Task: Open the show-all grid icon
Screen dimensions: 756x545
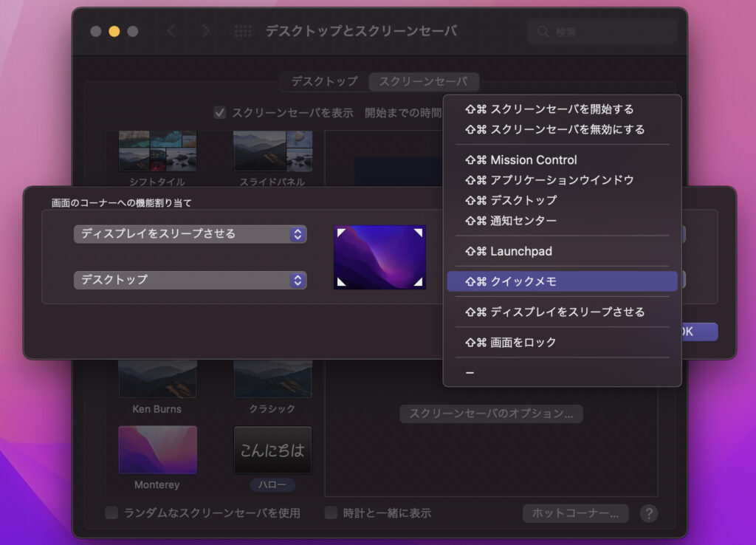Action: click(243, 31)
